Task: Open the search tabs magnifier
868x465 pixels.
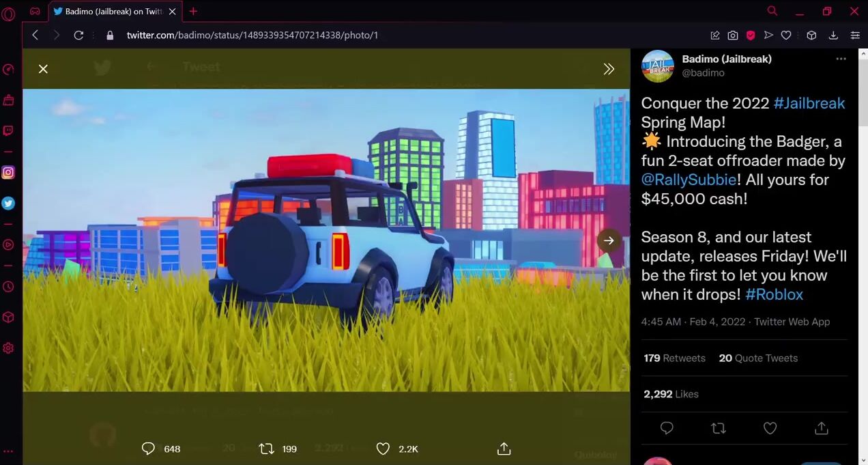Action: click(772, 11)
